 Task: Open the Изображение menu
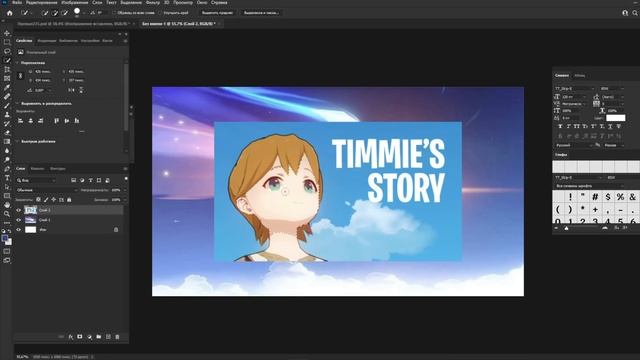[x=75, y=2]
